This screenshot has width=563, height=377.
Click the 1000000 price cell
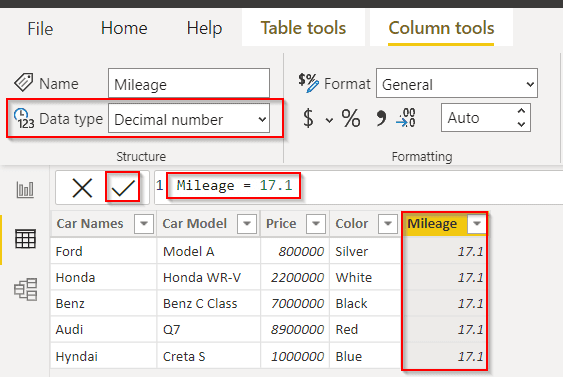(295, 356)
